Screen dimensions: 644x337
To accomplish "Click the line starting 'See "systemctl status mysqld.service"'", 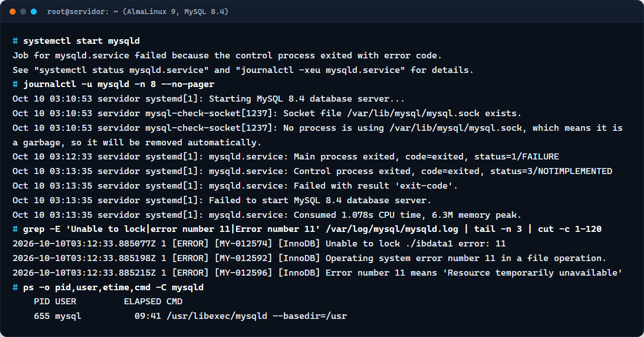I will [243, 70].
